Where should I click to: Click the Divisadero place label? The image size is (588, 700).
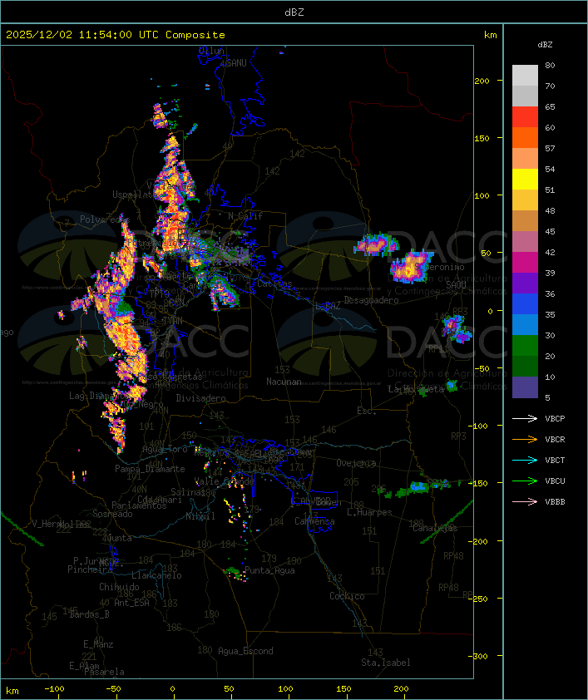[x=201, y=397]
